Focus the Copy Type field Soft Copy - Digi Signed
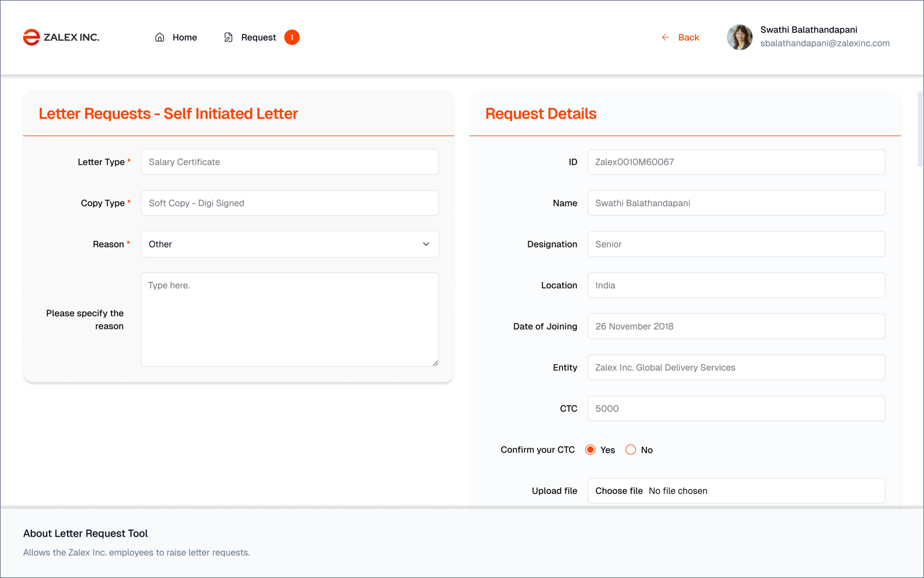Viewport: 924px width, 578px height. tap(290, 203)
